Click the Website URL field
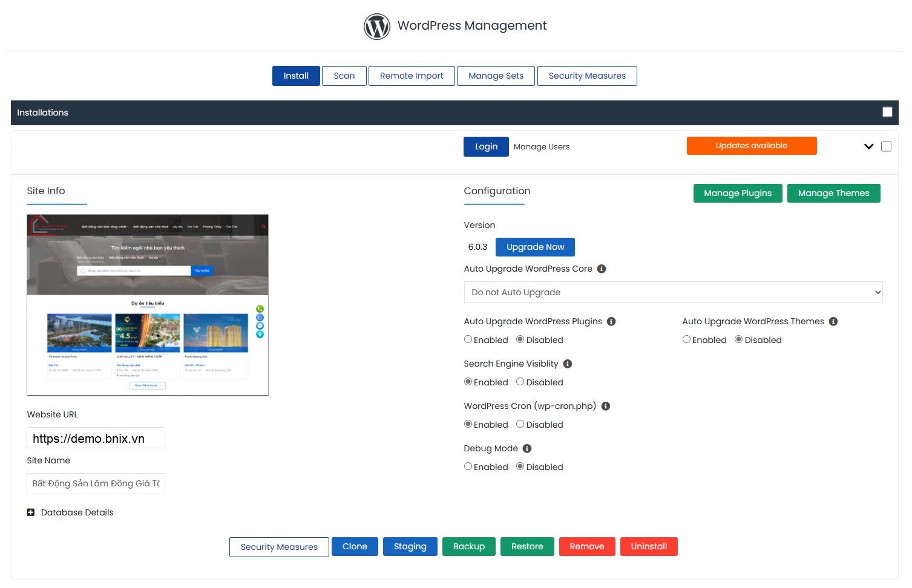This screenshot has height=588, width=912. [x=96, y=438]
